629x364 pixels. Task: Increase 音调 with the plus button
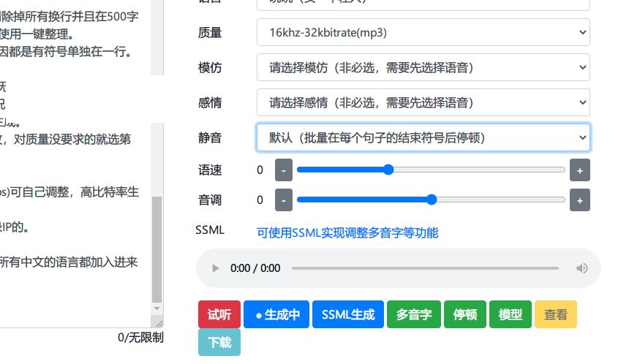[x=579, y=200]
